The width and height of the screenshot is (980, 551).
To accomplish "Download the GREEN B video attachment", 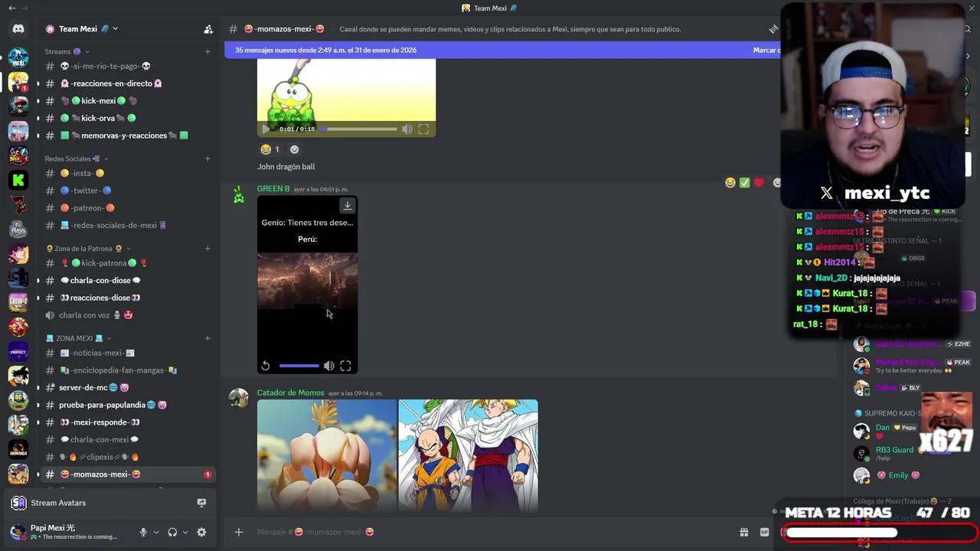I will click(x=348, y=205).
